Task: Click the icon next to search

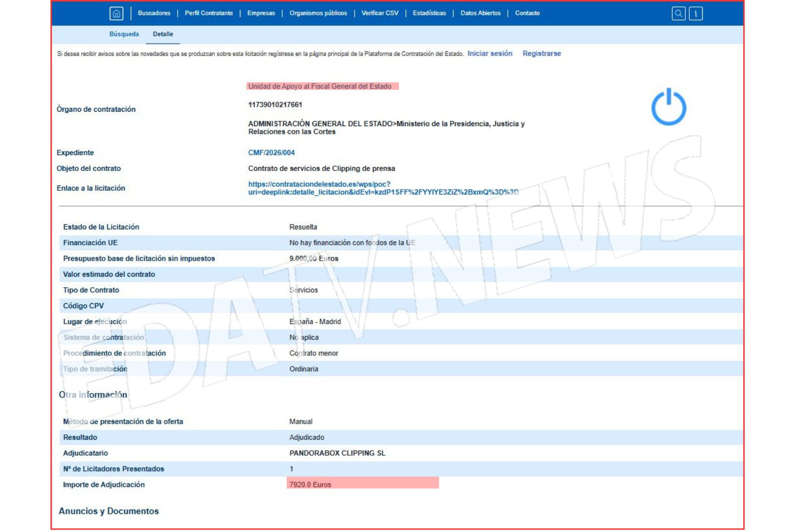Action: coord(696,13)
